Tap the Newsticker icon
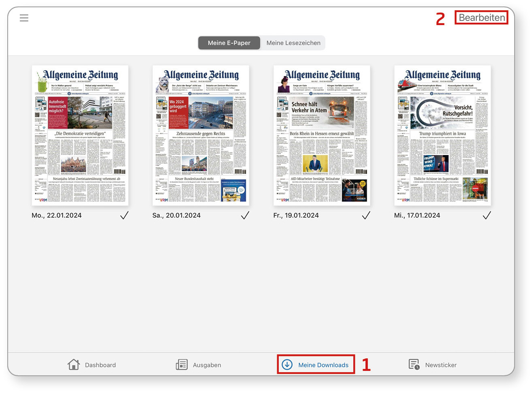This screenshot has height=396, width=532. (414, 364)
